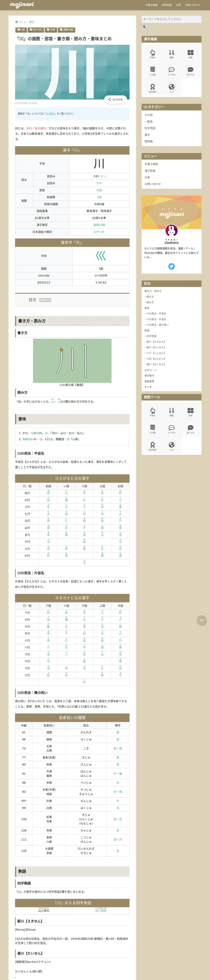Image resolution: width=210 pixels, height=980 pixels.
Task: Open Usataro's Twitter profile icon
Action: click(172, 266)
